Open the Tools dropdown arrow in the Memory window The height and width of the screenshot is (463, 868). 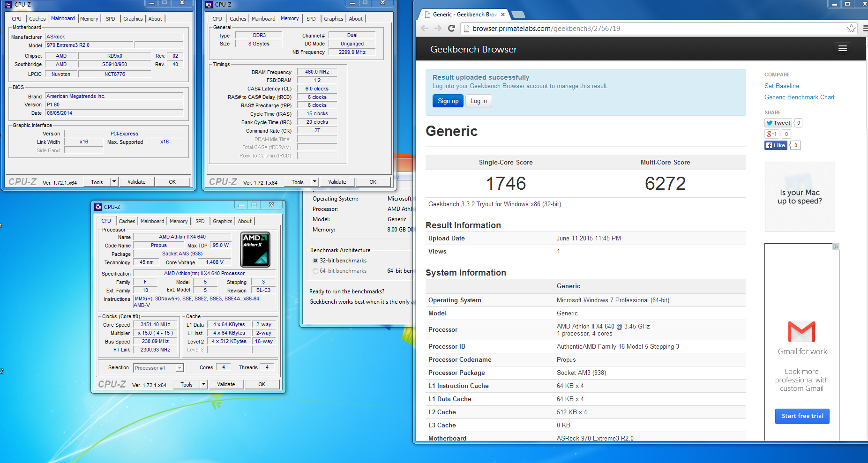(x=314, y=182)
